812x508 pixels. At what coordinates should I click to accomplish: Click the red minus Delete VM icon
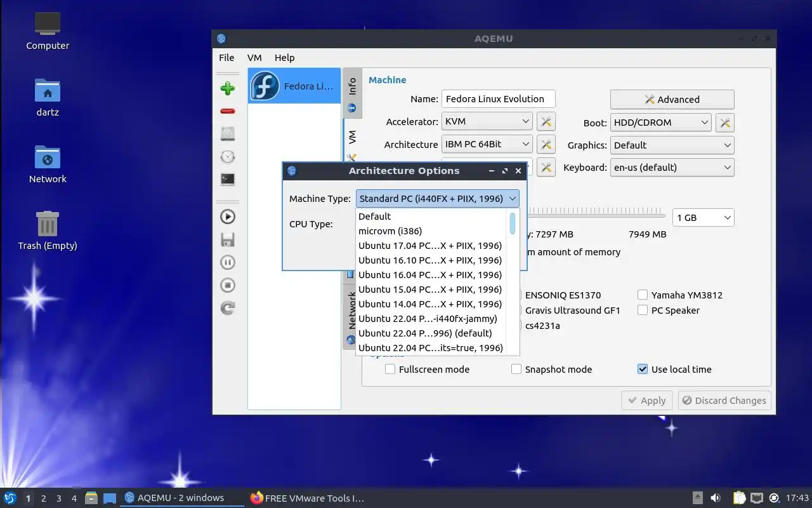click(228, 111)
